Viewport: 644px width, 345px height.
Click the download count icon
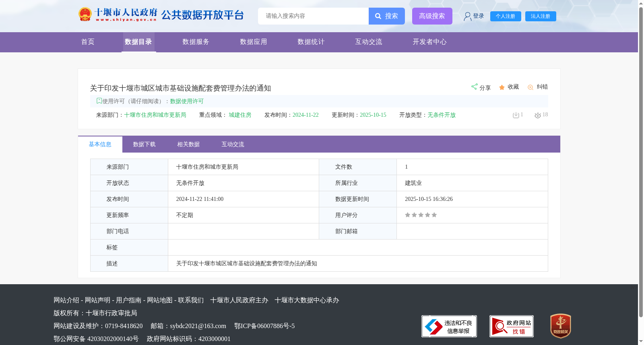(516, 115)
